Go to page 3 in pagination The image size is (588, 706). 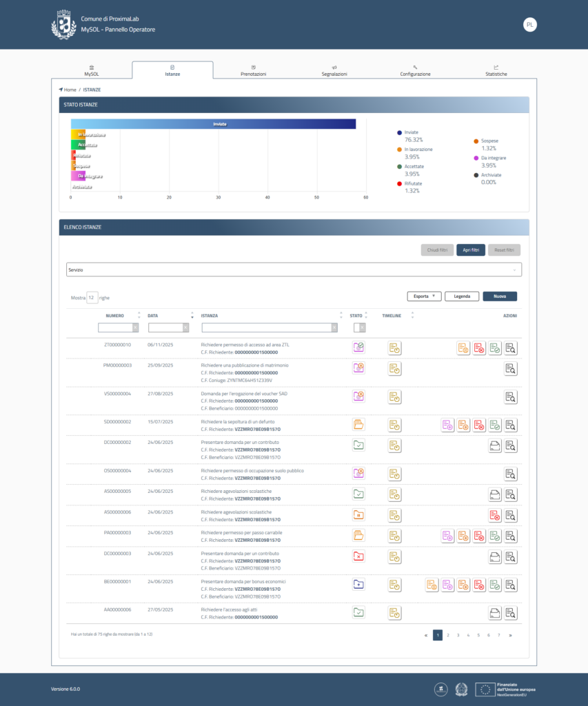(x=458, y=635)
